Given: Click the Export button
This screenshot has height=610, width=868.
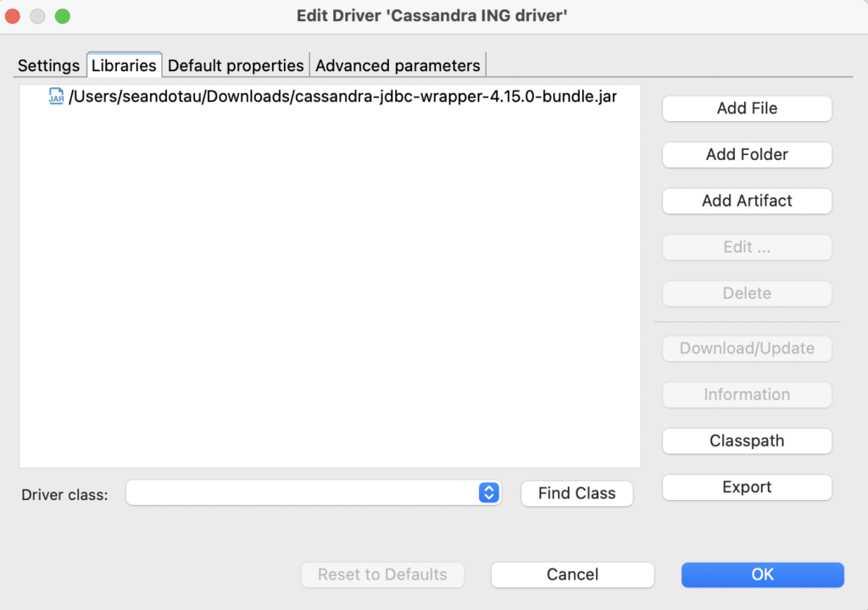Looking at the screenshot, I should point(747,487).
